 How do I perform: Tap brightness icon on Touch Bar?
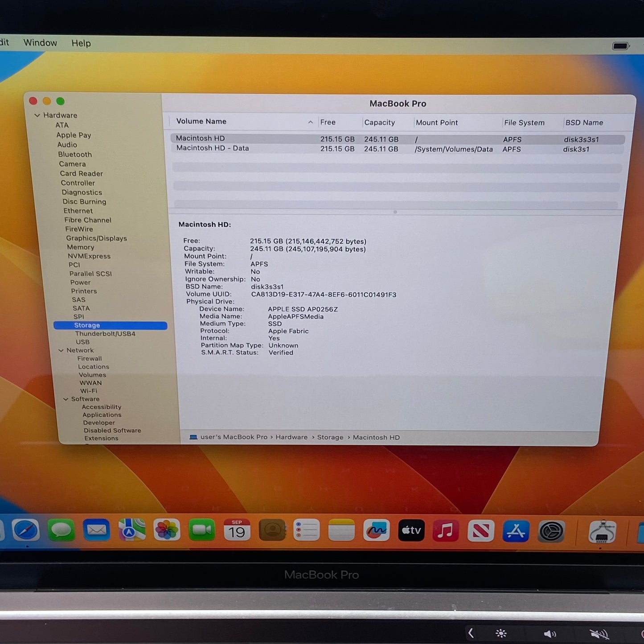click(x=501, y=633)
